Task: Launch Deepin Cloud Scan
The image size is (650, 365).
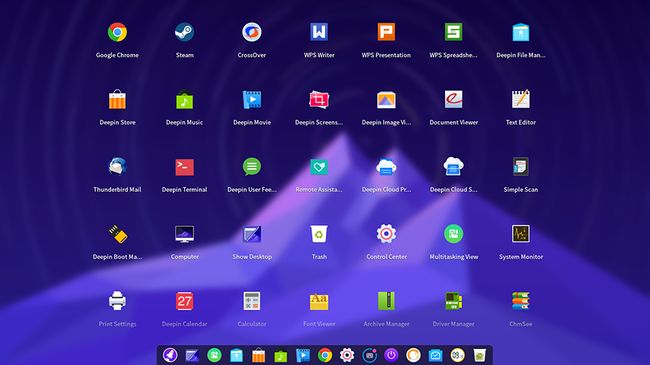Action: pos(453,167)
